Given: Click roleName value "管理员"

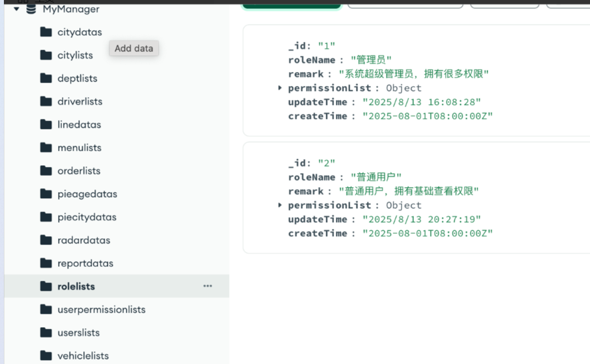Looking at the screenshot, I should (x=371, y=60).
